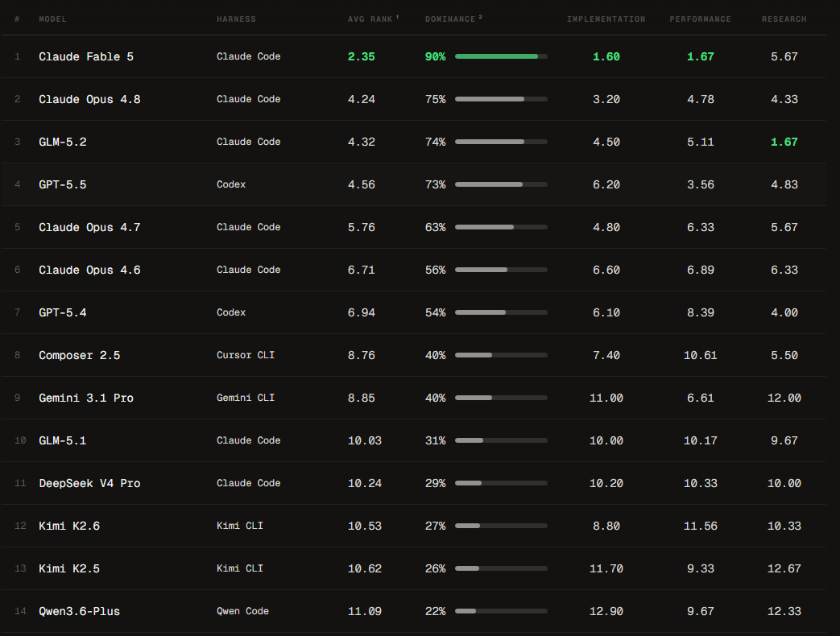Click the Gemini CLI harness cell
This screenshot has height=636, width=840.
tap(246, 398)
